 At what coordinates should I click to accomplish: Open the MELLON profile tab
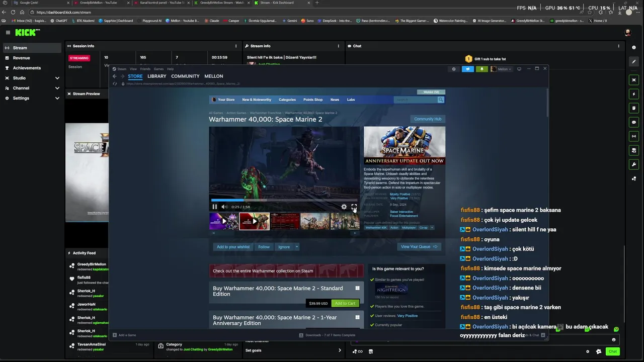click(214, 76)
